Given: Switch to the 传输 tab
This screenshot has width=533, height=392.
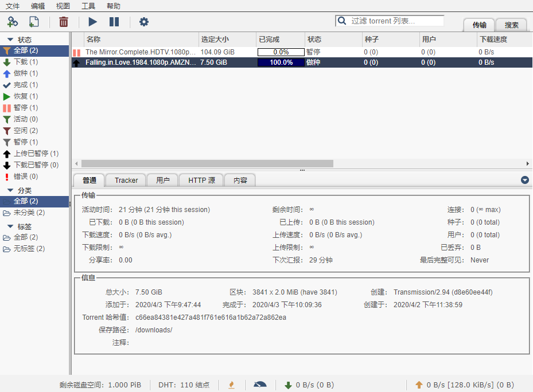Looking at the screenshot, I should point(479,25).
